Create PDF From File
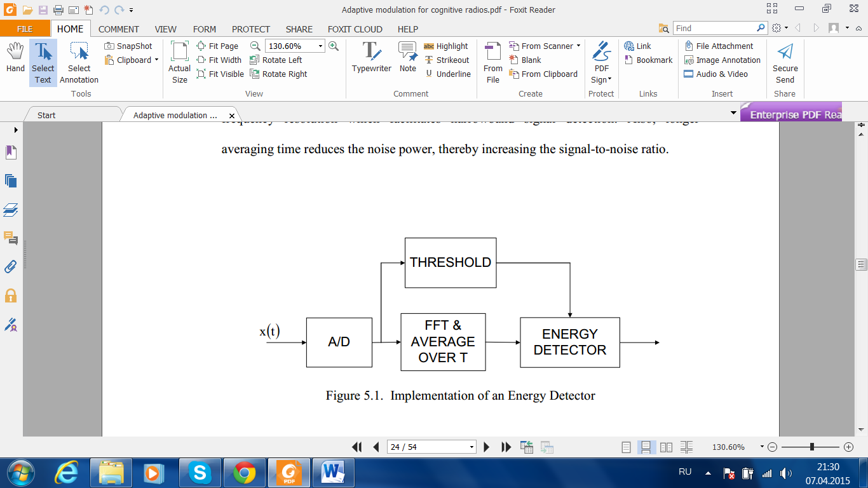 pyautogui.click(x=493, y=63)
